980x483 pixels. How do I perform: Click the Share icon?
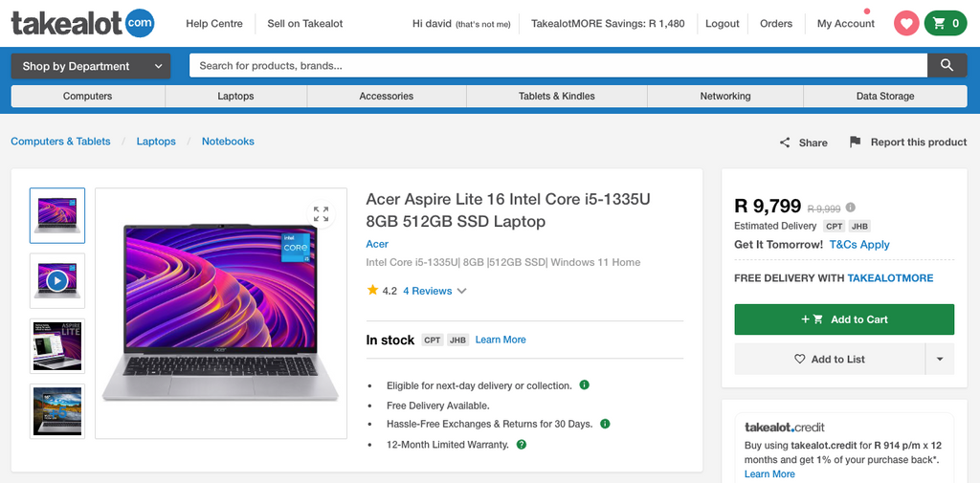click(786, 143)
